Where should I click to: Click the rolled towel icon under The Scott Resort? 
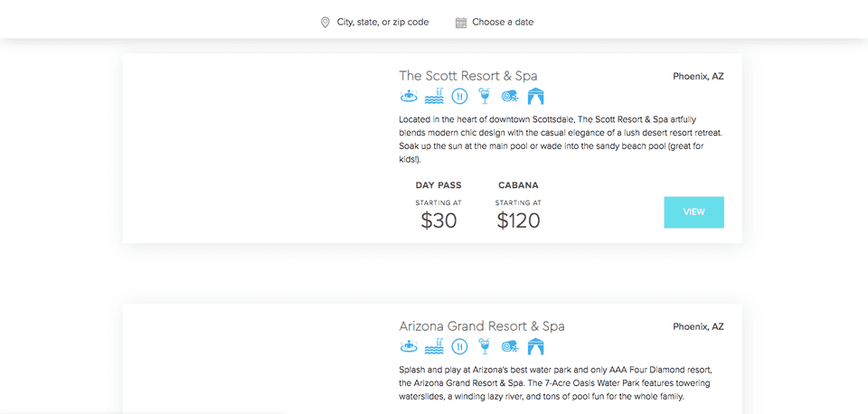point(510,97)
